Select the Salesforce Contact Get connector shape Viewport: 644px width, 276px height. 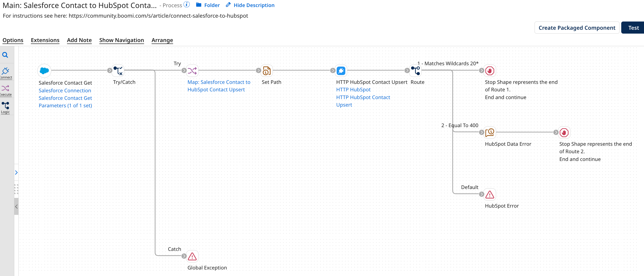tap(44, 71)
